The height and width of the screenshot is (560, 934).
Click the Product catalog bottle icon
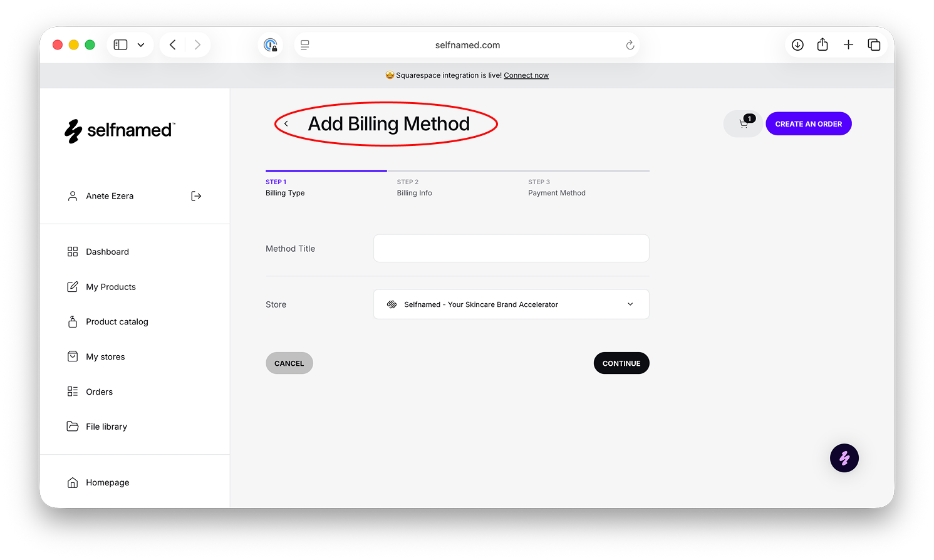click(73, 321)
